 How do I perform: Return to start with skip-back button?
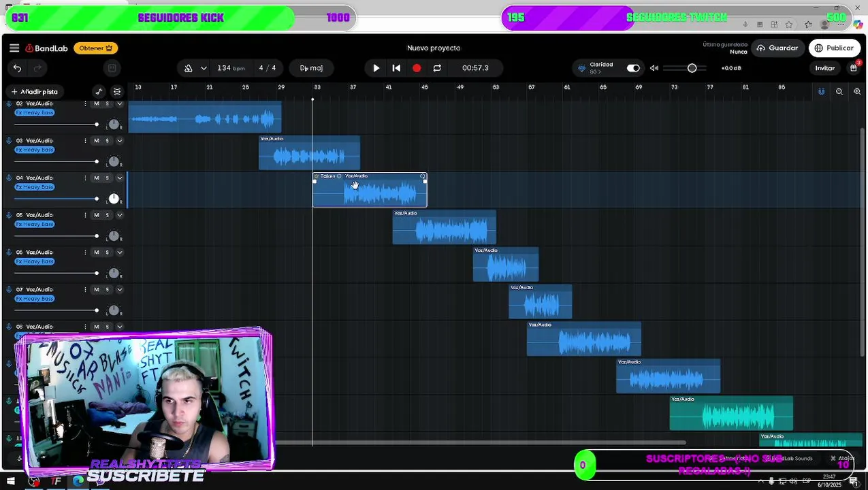pyautogui.click(x=396, y=68)
